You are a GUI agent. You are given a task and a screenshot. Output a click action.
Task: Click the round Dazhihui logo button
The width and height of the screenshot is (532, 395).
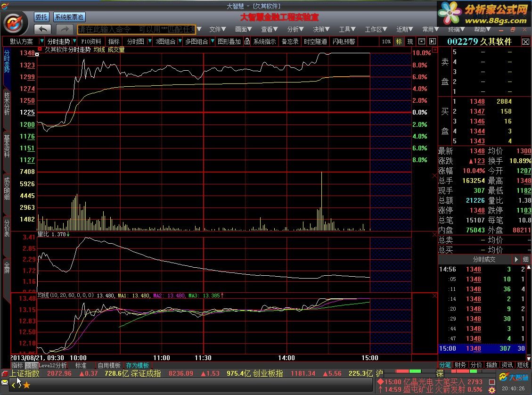pyautogui.click(x=14, y=24)
